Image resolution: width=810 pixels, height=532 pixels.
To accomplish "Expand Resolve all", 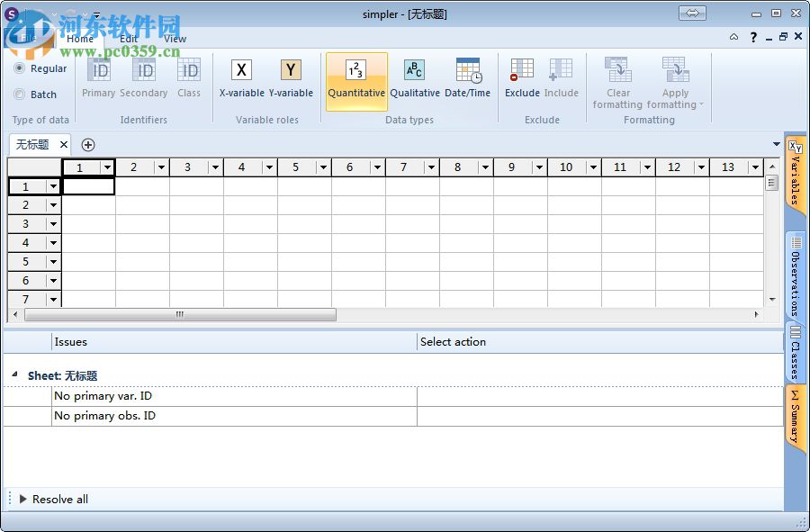I will tap(22, 499).
